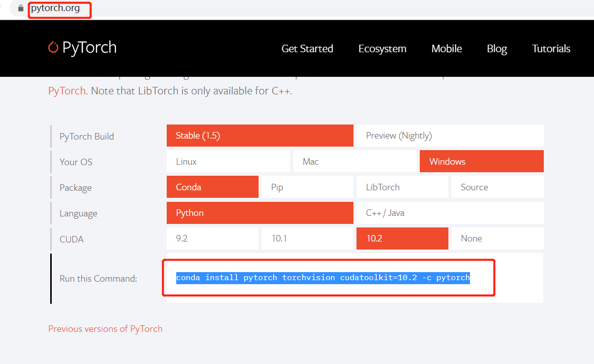Pick C++ / Java as the language
The height and width of the screenshot is (364, 594).
point(450,213)
